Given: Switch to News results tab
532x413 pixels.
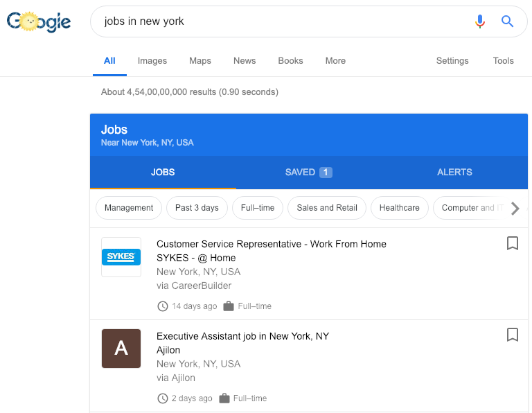Looking at the screenshot, I should click(245, 61).
